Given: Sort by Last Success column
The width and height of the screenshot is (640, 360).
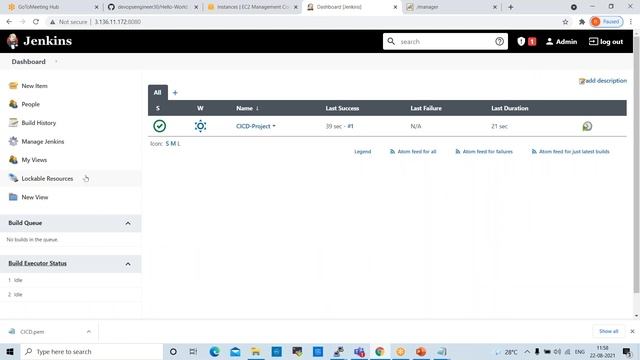Looking at the screenshot, I should point(342,108).
